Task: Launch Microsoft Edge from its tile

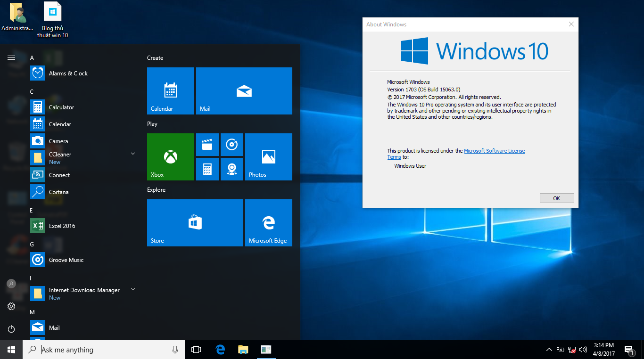Action: click(268, 223)
